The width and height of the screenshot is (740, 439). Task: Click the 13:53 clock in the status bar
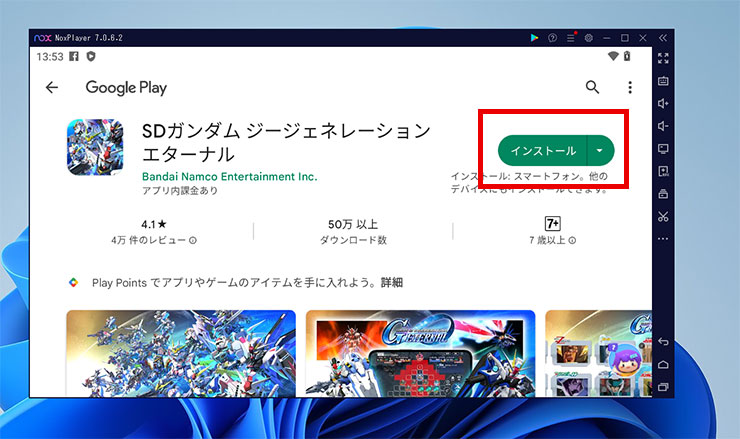(50, 57)
